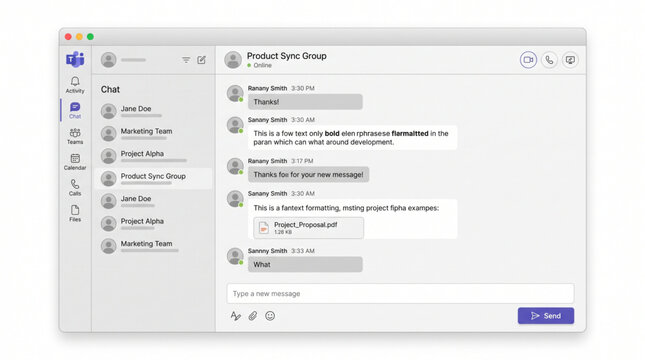Click the PDF file icon in attachment
This screenshot has height=360, width=645.
(x=264, y=228)
